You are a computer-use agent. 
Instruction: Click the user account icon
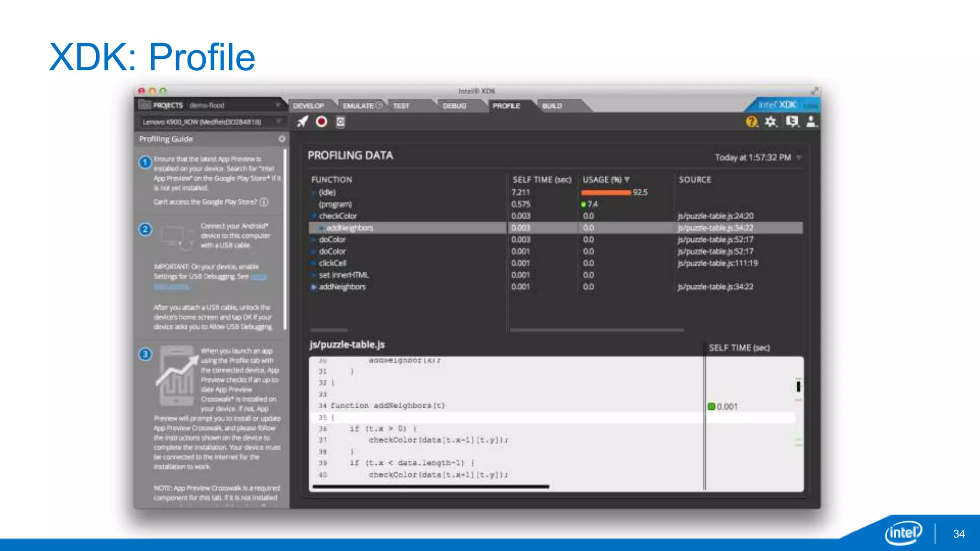[x=811, y=122]
